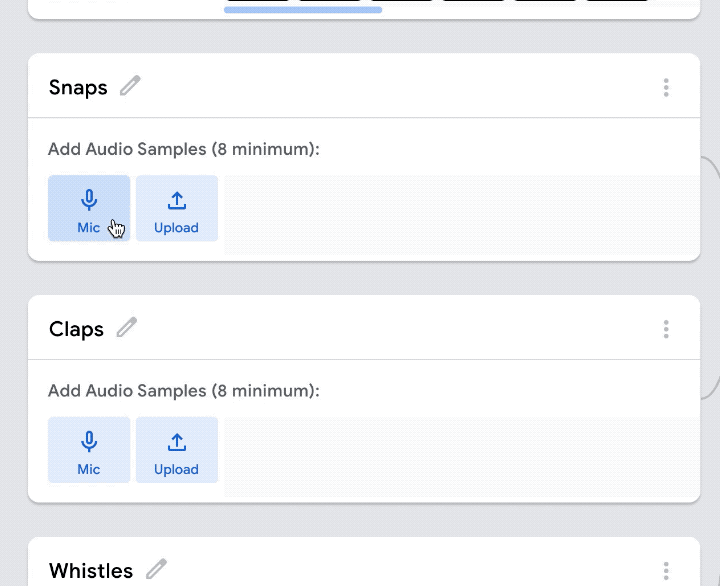The image size is (720, 586).
Task: Open the Whistles class options menu
Action: coord(666,571)
